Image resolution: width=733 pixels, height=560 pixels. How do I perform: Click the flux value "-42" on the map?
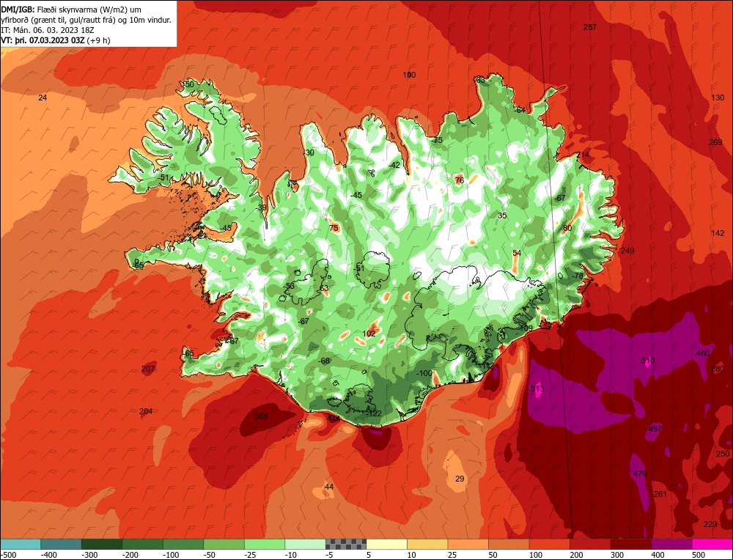394,165
